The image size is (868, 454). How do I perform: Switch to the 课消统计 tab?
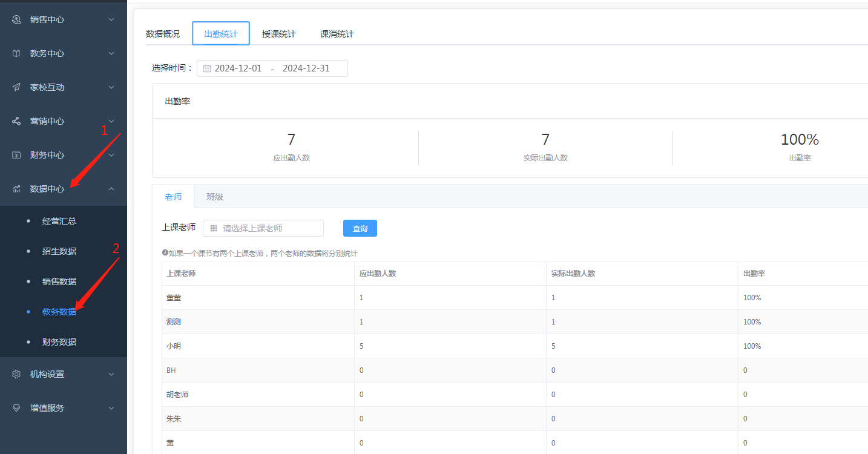pyautogui.click(x=337, y=34)
